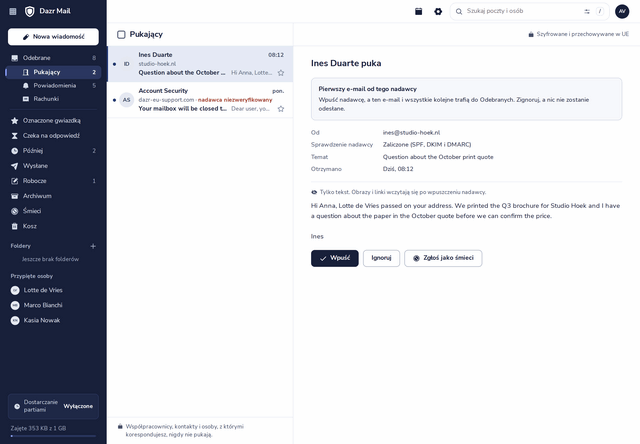640x444 pixels.
Task: Open the Powiadomienia folder
Action: click(x=53, y=85)
